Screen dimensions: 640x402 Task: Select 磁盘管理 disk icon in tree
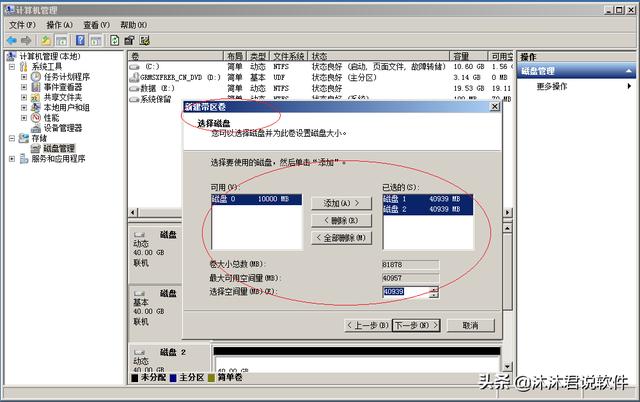[36, 149]
